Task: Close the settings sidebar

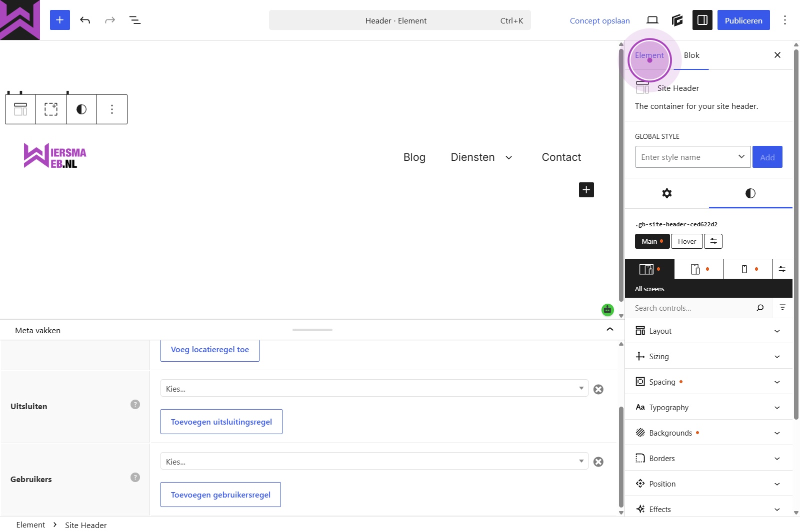Action: pos(777,55)
